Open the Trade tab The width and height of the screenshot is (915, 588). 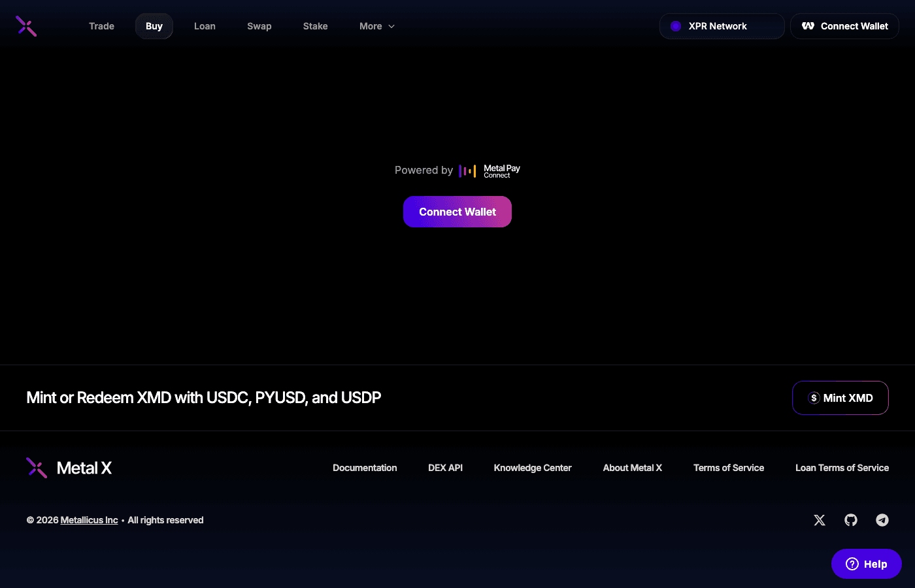click(x=101, y=26)
